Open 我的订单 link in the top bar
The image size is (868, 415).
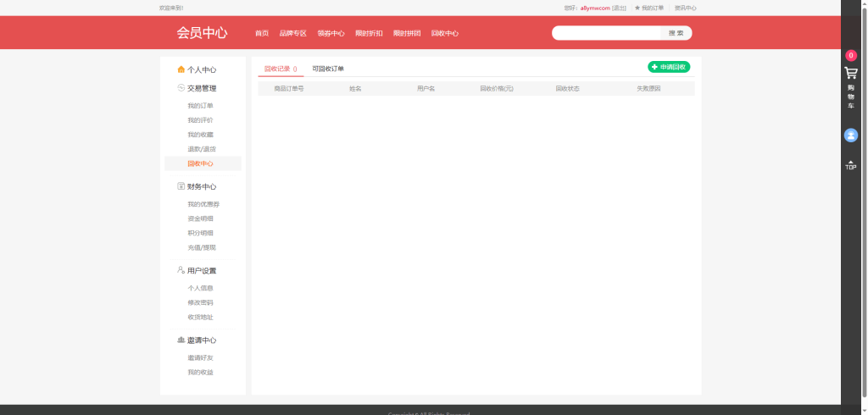click(x=653, y=8)
